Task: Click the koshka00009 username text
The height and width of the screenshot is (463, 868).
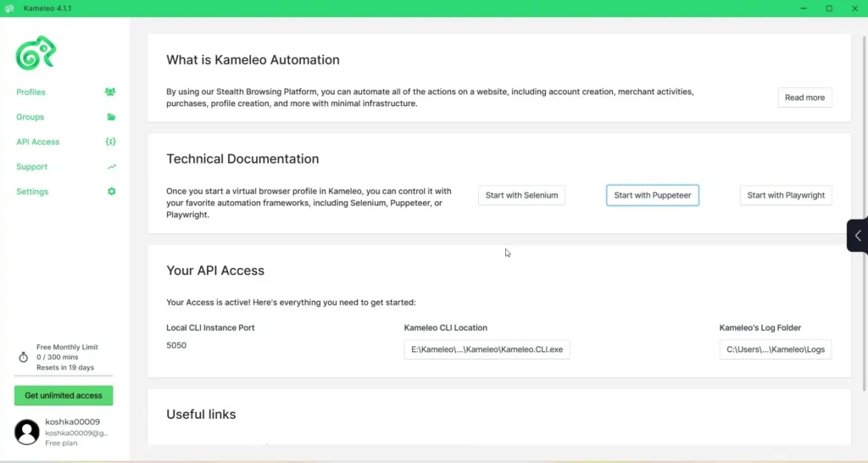Action: tap(73, 421)
